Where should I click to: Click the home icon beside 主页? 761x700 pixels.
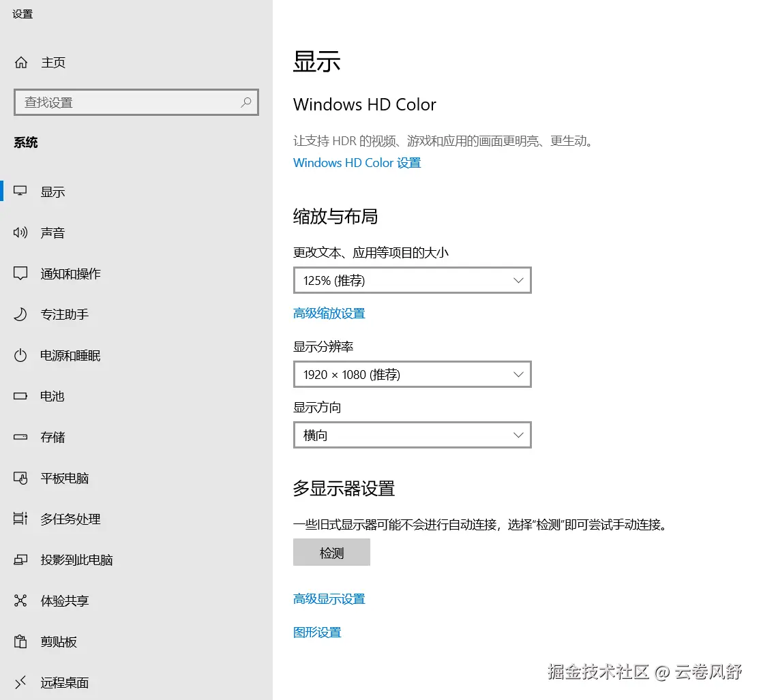[21, 63]
